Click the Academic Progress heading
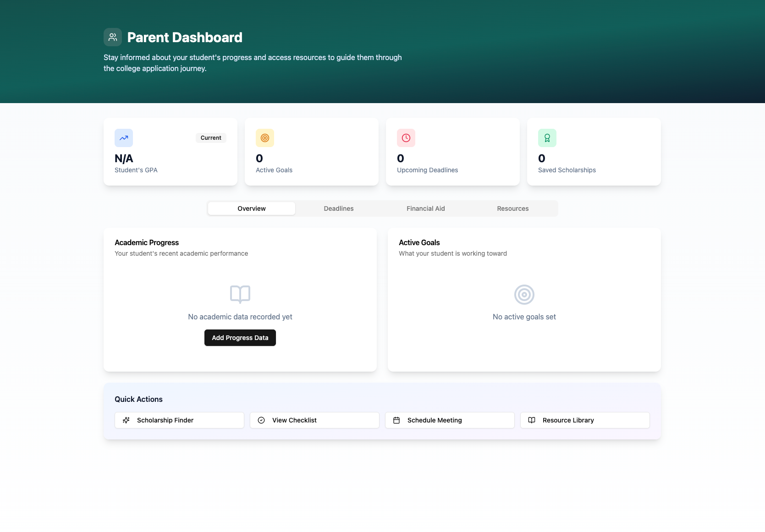The width and height of the screenshot is (765, 532). [x=147, y=242]
